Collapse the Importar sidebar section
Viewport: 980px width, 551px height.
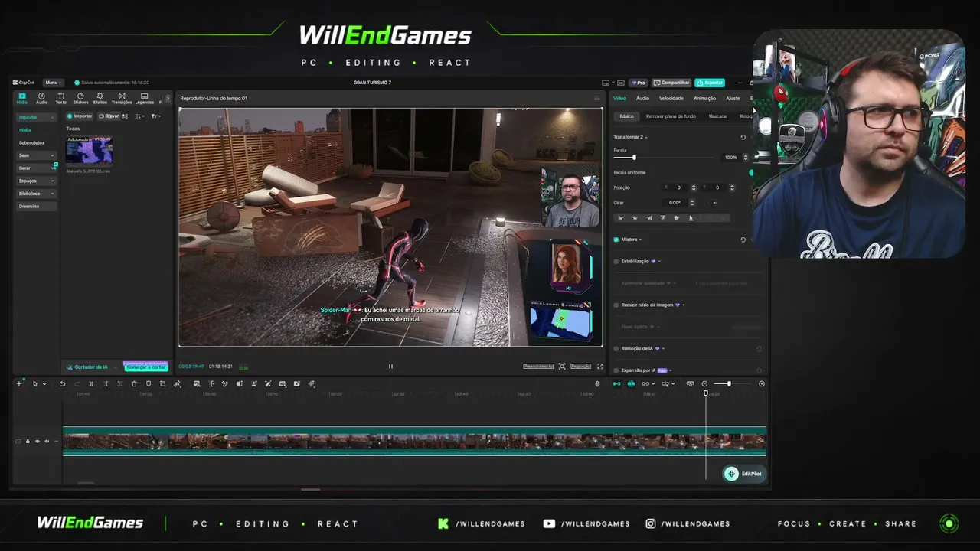click(x=36, y=118)
